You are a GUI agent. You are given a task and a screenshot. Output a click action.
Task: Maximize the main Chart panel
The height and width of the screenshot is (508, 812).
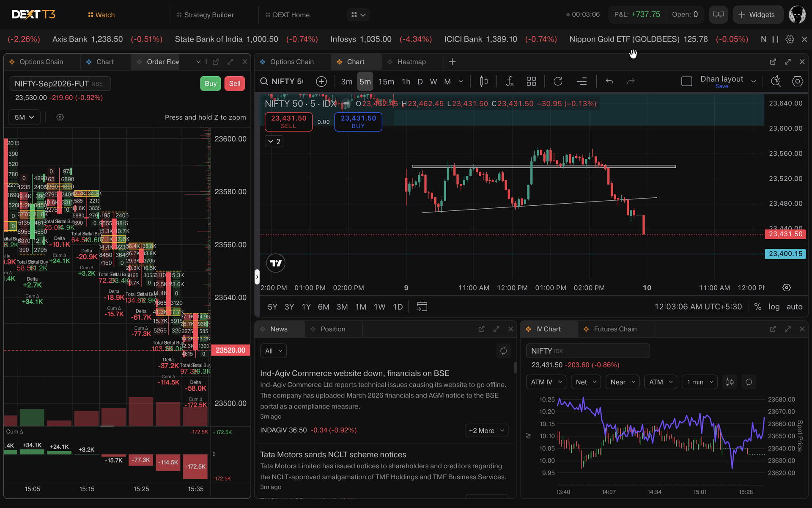click(x=788, y=62)
